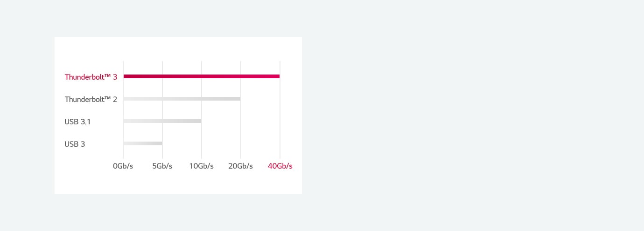Click the trademark symbol in Thunderbolt 2
This screenshot has height=231, width=644.
pos(106,98)
